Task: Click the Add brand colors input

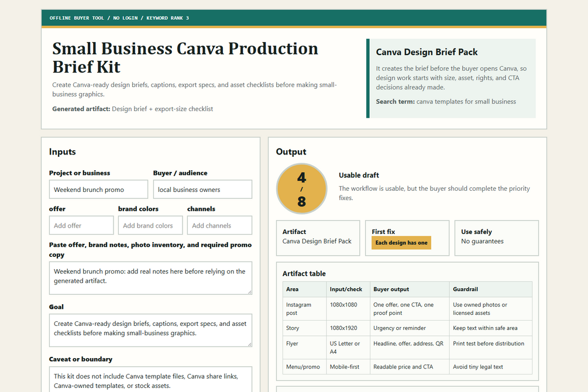Action: 150,225
